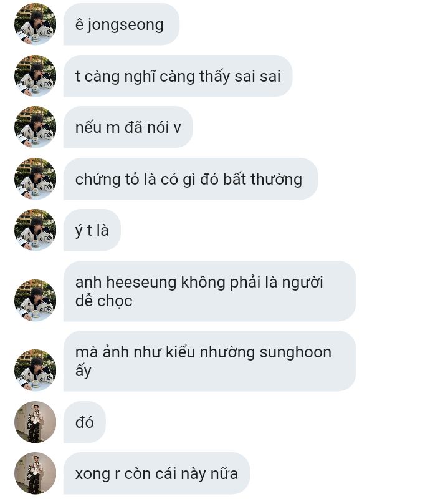
Task: Open the avatar next to 'anh heeseung' message
Action: [x=35, y=300]
